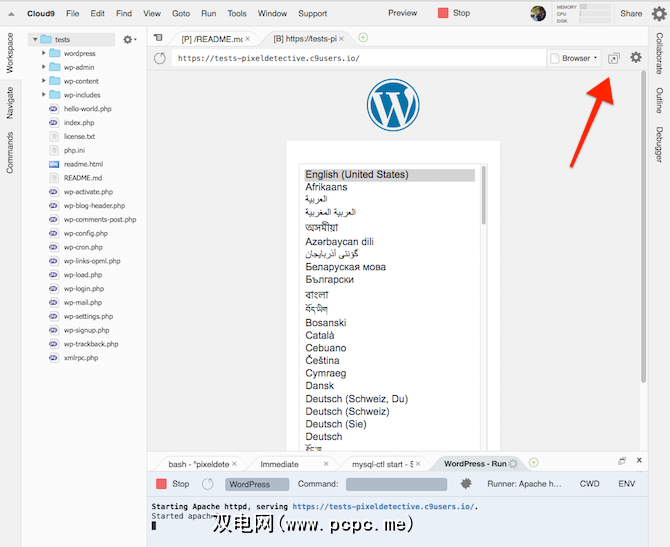Close the Immediate tab

point(326,464)
